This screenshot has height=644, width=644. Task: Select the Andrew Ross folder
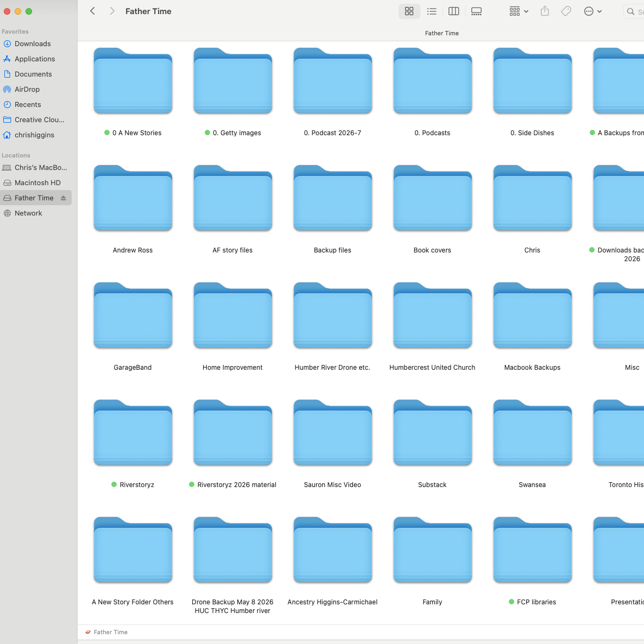click(x=132, y=198)
